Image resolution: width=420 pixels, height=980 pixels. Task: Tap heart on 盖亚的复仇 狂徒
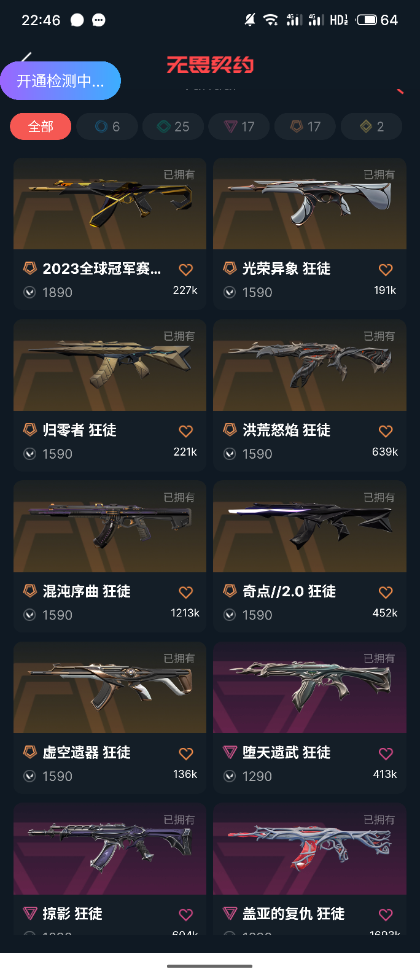pos(386,914)
